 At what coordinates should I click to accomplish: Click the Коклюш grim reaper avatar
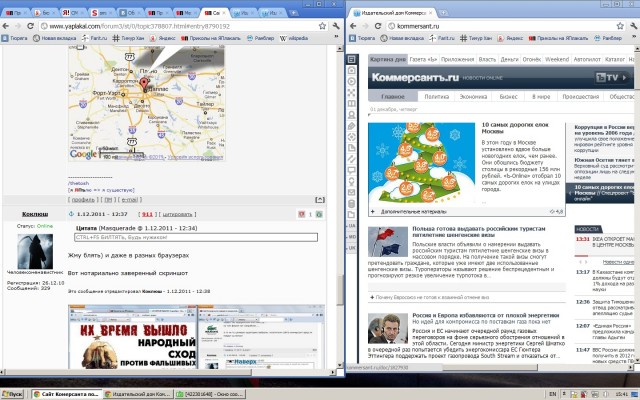(x=35, y=251)
